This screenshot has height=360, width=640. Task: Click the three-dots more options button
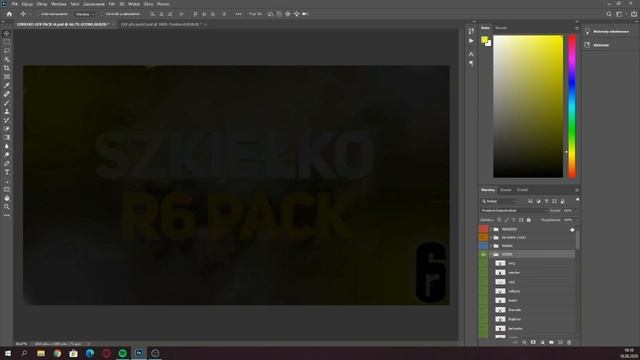coord(238,14)
